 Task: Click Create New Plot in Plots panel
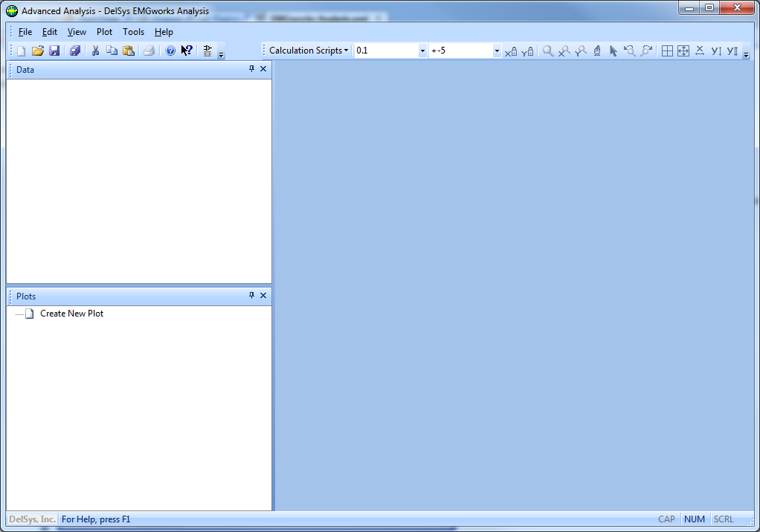point(71,314)
